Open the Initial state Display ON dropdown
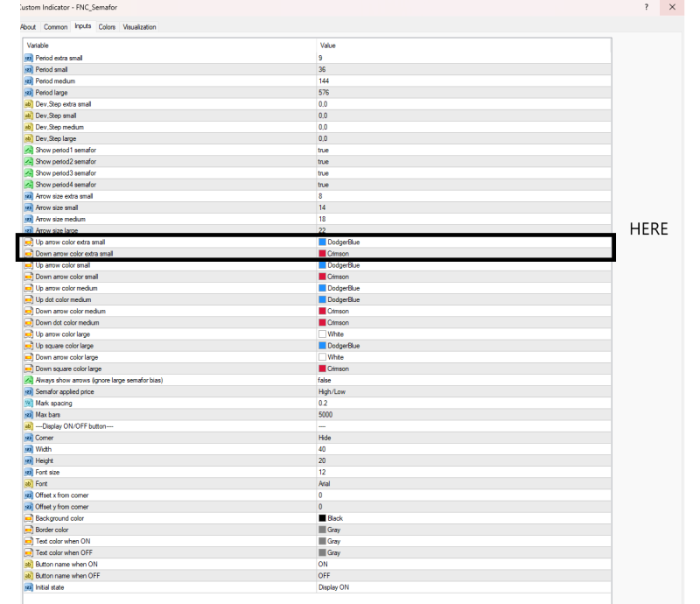700x604 pixels. coord(334,587)
